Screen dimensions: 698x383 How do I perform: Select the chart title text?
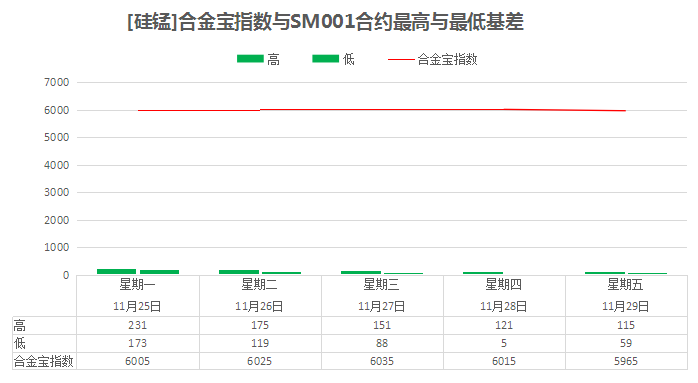(x=325, y=22)
